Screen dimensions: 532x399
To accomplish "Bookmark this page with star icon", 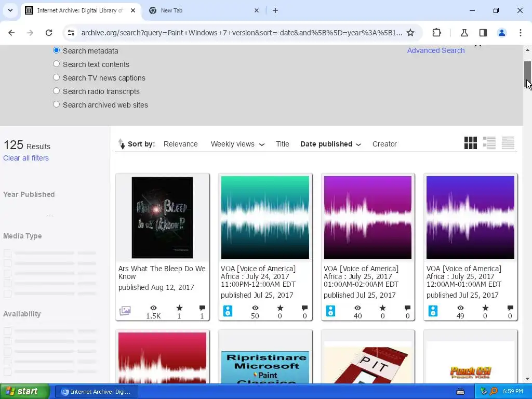I will pyautogui.click(x=410, y=33).
